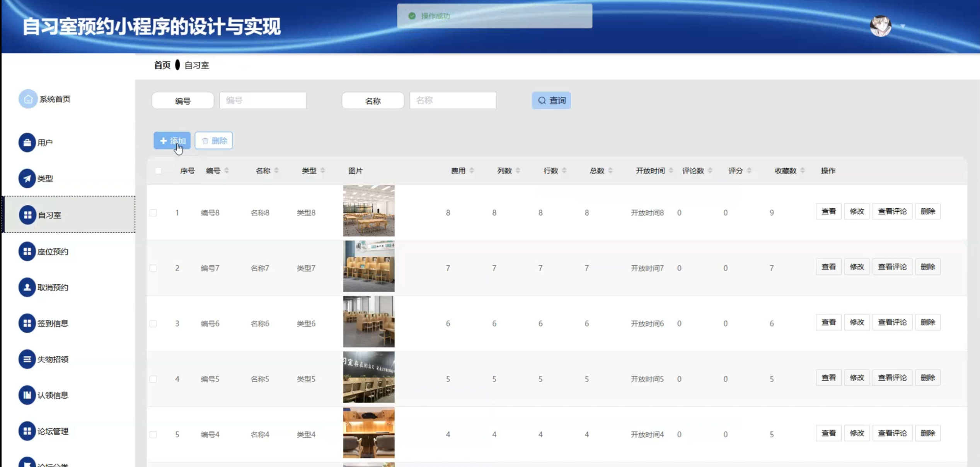Go to 首页 in the breadcrumb
The width and height of the screenshot is (980, 467).
pyautogui.click(x=162, y=65)
